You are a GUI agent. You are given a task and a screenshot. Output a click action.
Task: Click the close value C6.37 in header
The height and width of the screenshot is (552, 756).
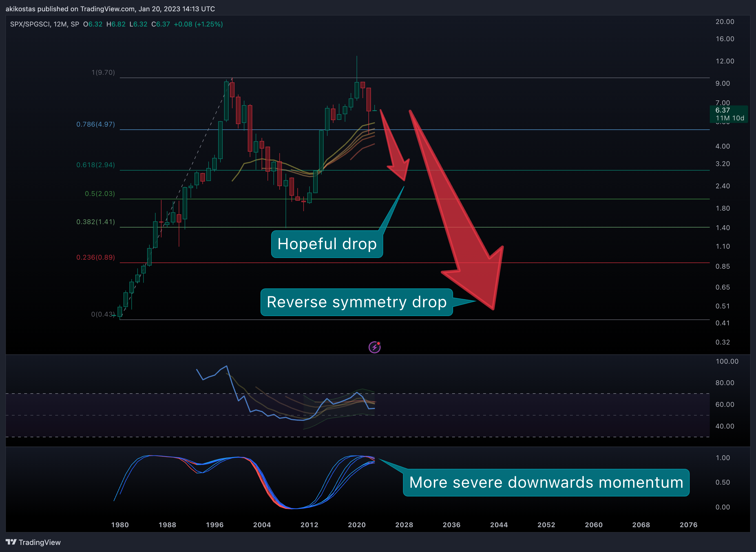tap(161, 24)
